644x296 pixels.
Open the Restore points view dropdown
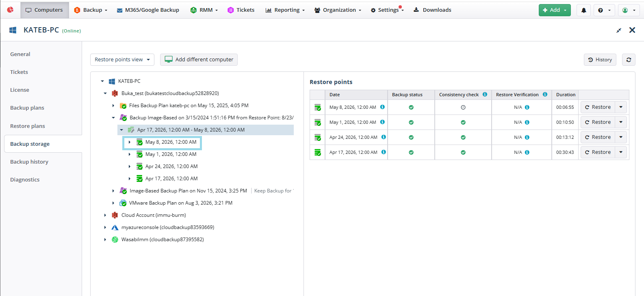(x=122, y=60)
